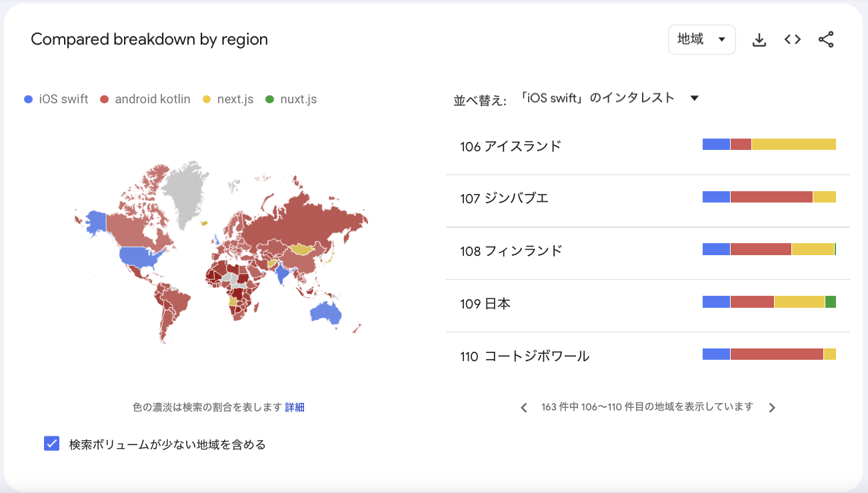Download the region breakdown as CSV

tap(759, 40)
